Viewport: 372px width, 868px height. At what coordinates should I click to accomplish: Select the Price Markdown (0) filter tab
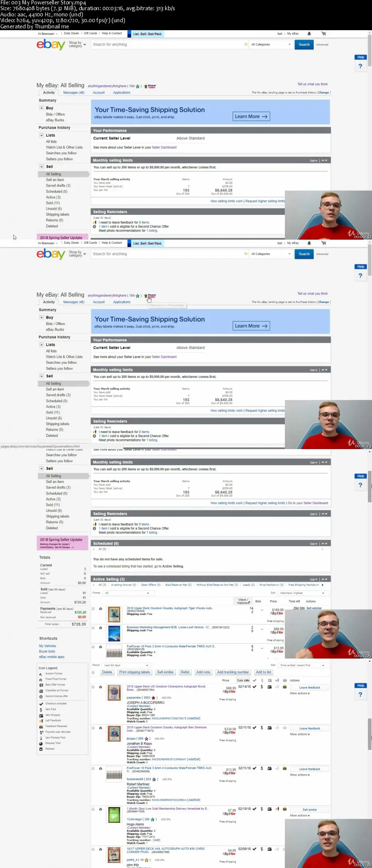(x=271, y=585)
